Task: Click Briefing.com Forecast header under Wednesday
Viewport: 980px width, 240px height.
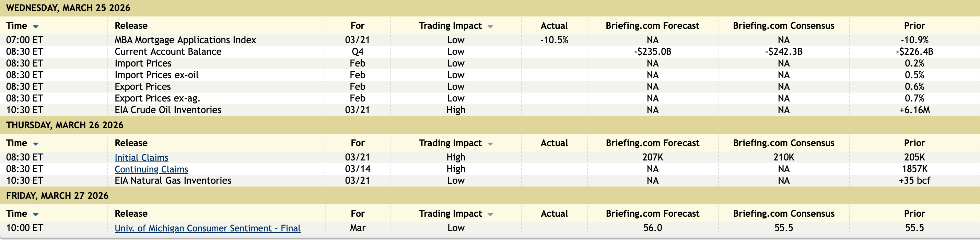Action: coord(652,26)
